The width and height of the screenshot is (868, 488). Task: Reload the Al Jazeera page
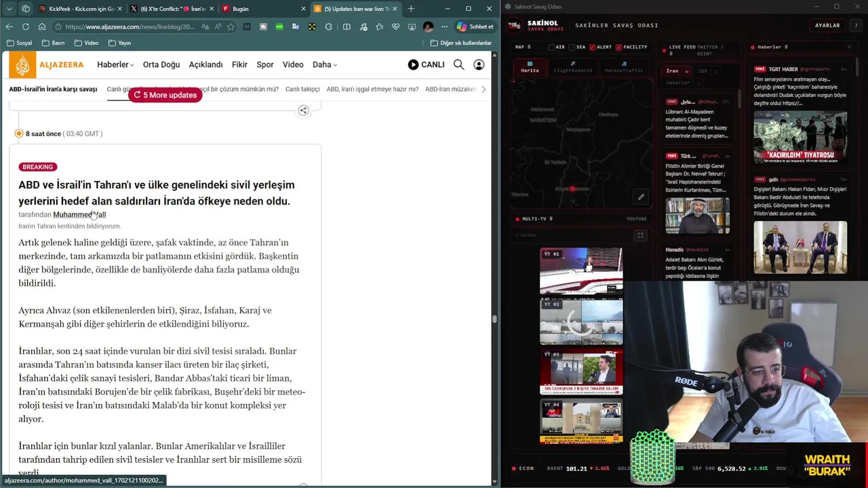point(26,26)
